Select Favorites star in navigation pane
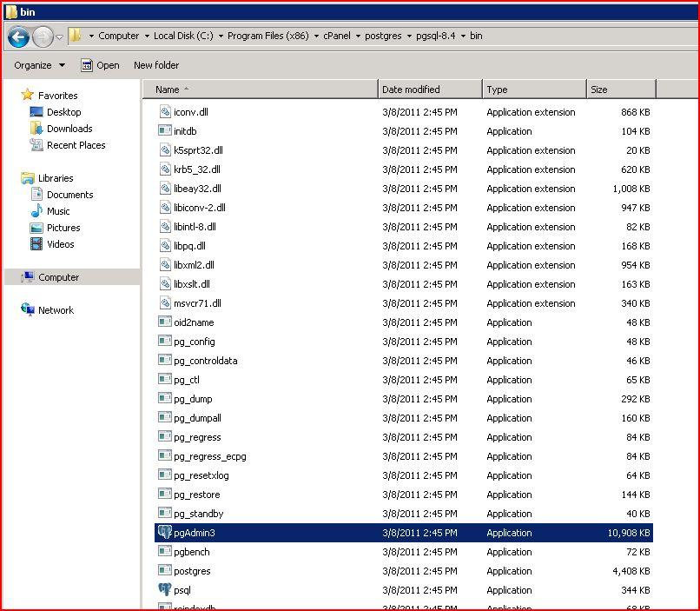The image size is (700, 611). [27, 95]
